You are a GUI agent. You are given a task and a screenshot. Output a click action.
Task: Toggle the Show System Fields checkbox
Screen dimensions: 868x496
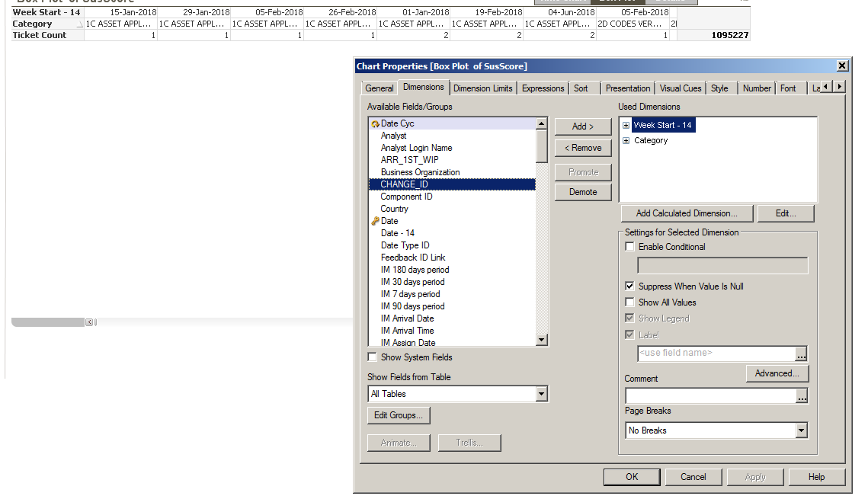(373, 357)
